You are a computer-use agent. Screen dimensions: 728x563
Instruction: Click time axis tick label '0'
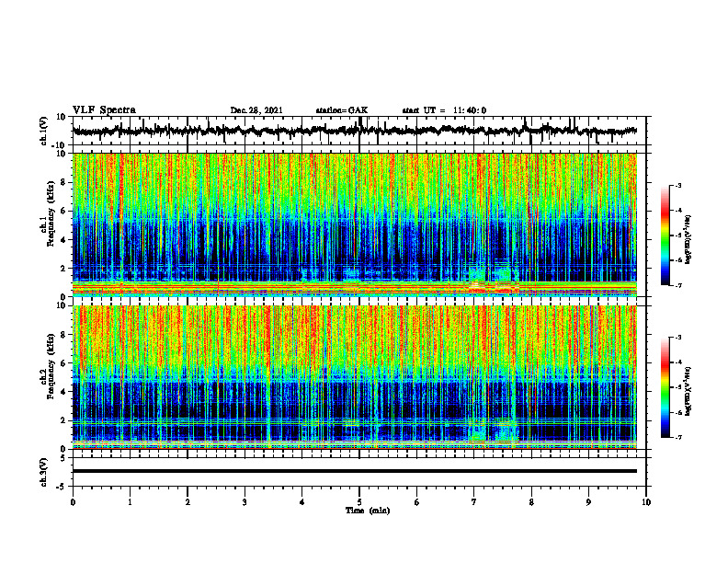(x=73, y=502)
